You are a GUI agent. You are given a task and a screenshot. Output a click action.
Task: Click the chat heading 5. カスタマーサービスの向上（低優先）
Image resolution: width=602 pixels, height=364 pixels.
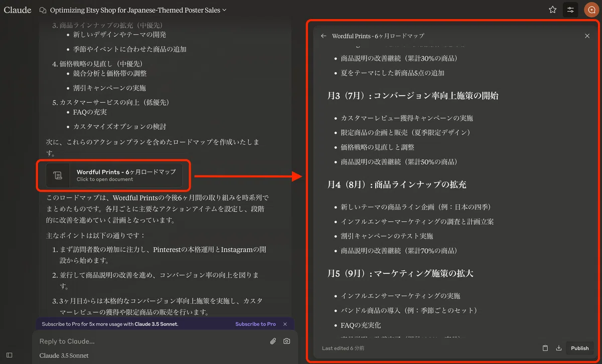(111, 102)
